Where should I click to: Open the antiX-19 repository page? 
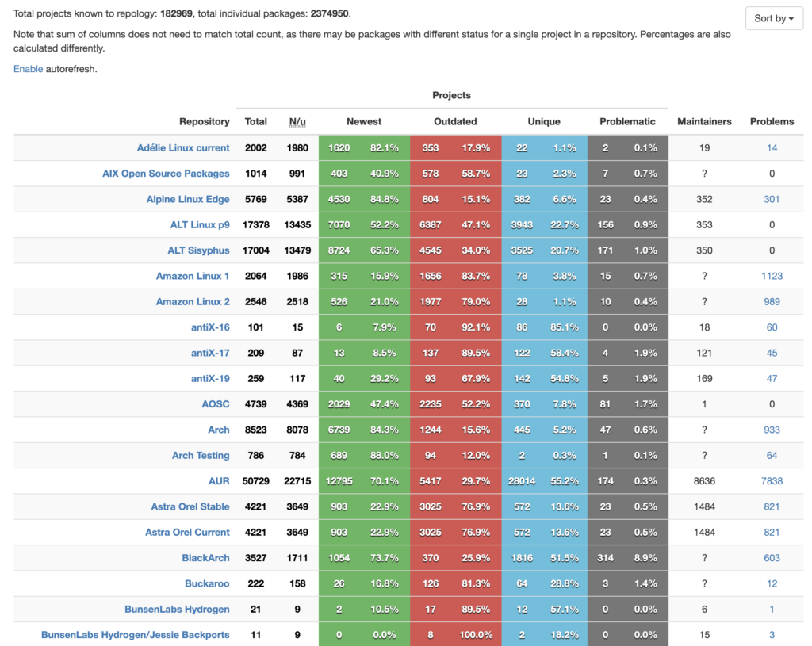tap(210, 378)
